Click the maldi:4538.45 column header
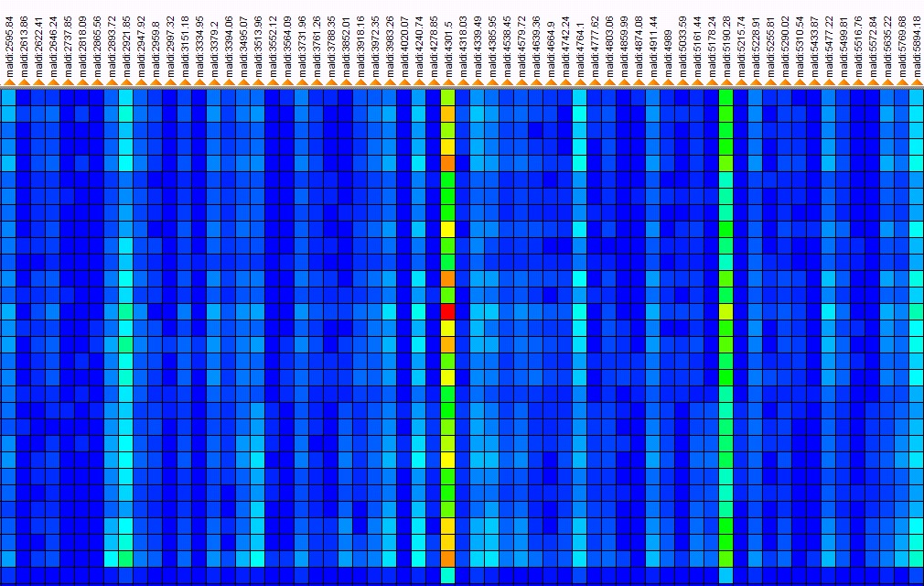This screenshot has width=924, height=586. (508, 47)
